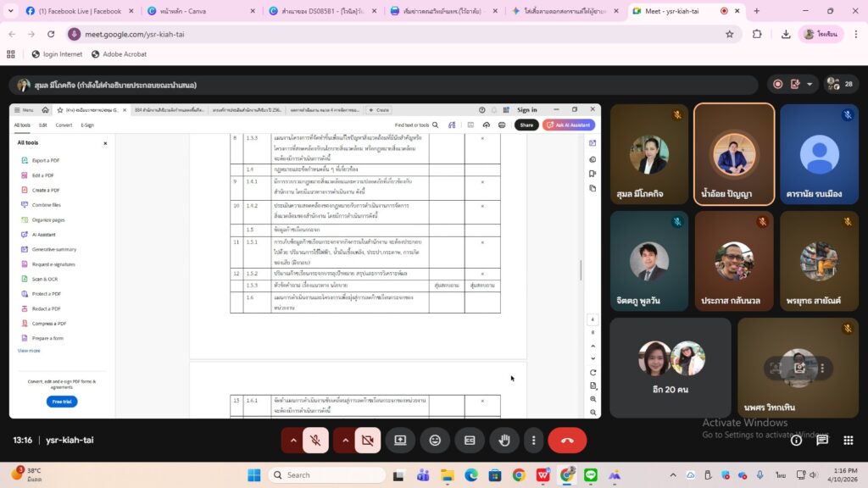Show meeting details info icon
The width and height of the screenshot is (868, 488).
[796, 441]
